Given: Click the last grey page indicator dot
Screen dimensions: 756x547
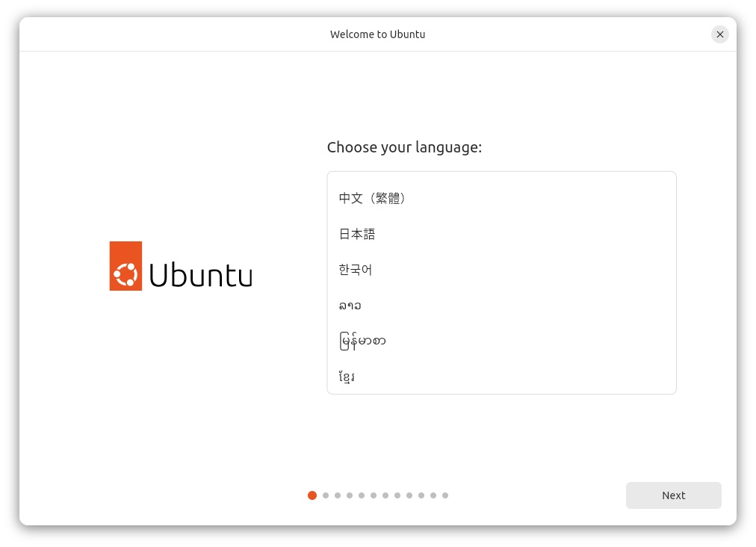Looking at the screenshot, I should tap(445, 495).
